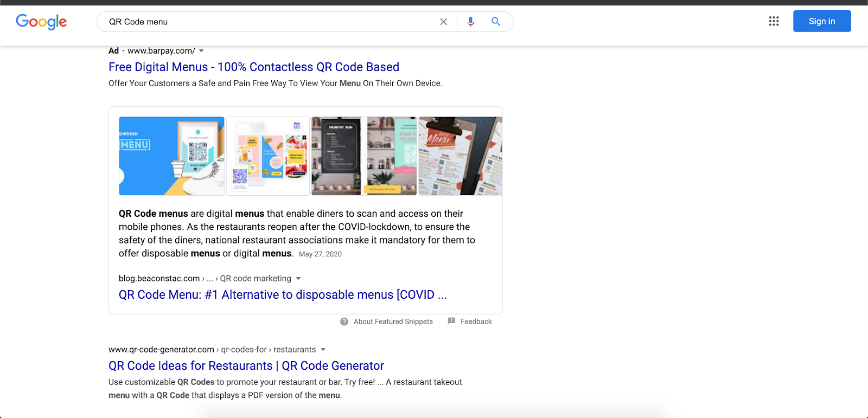
Task: Open Free Digital Menus ad link
Action: 254,67
